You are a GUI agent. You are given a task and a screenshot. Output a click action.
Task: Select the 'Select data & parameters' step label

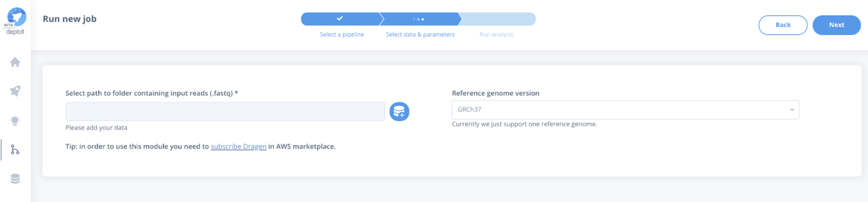[420, 34]
